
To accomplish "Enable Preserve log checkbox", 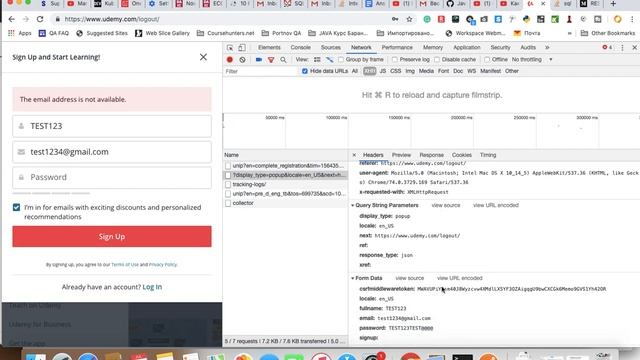I will tap(395, 60).
